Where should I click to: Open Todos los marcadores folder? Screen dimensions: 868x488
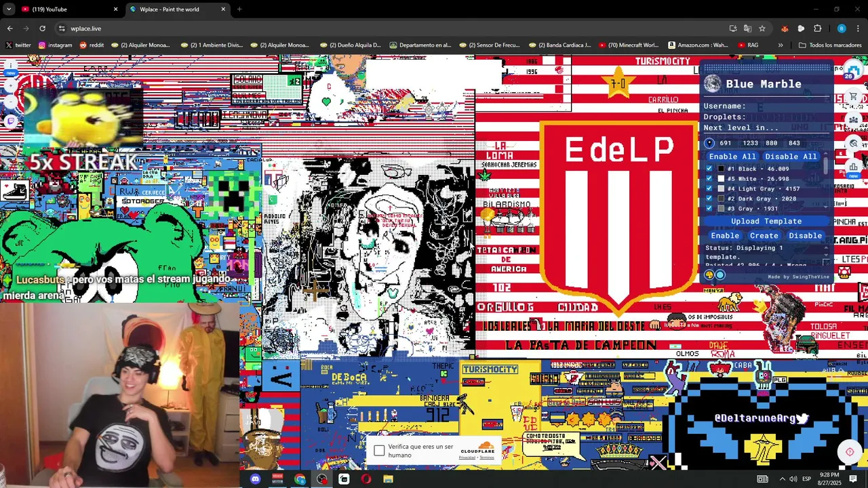(830, 45)
